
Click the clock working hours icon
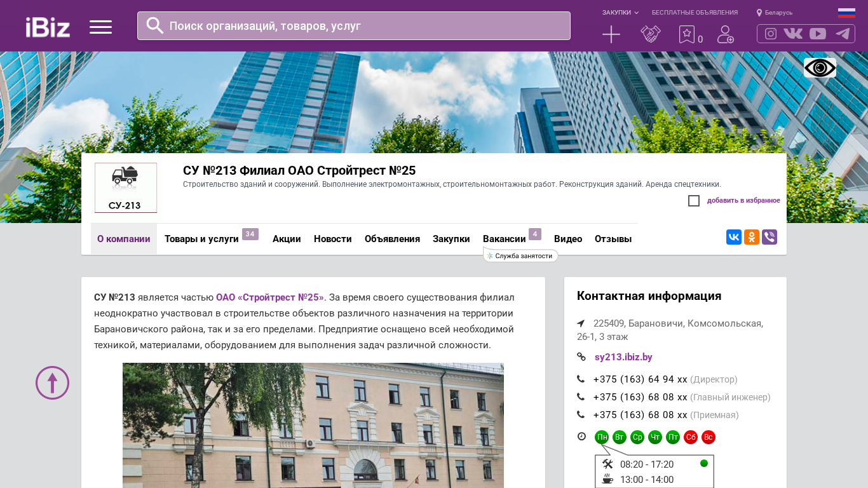(x=581, y=437)
